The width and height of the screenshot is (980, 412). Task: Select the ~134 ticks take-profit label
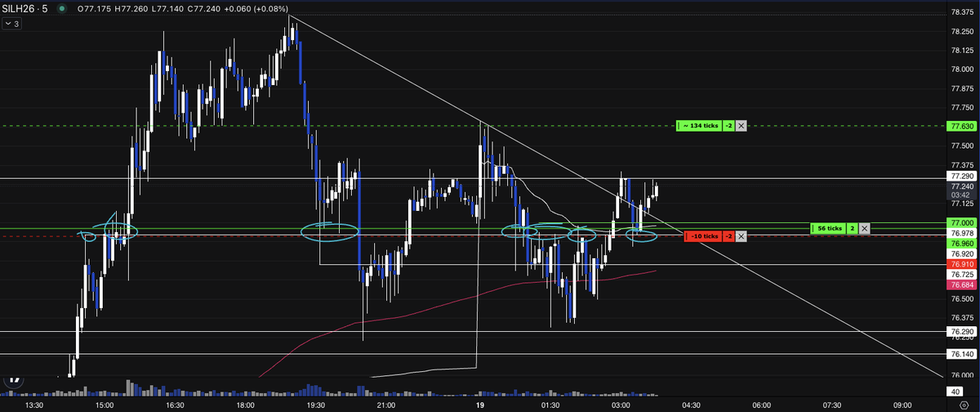tap(698, 126)
